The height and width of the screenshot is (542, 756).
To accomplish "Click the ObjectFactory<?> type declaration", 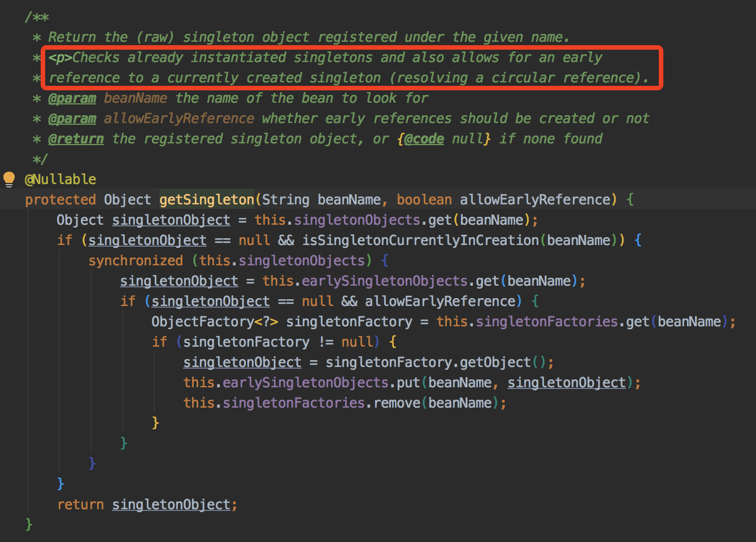I will click(215, 322).
